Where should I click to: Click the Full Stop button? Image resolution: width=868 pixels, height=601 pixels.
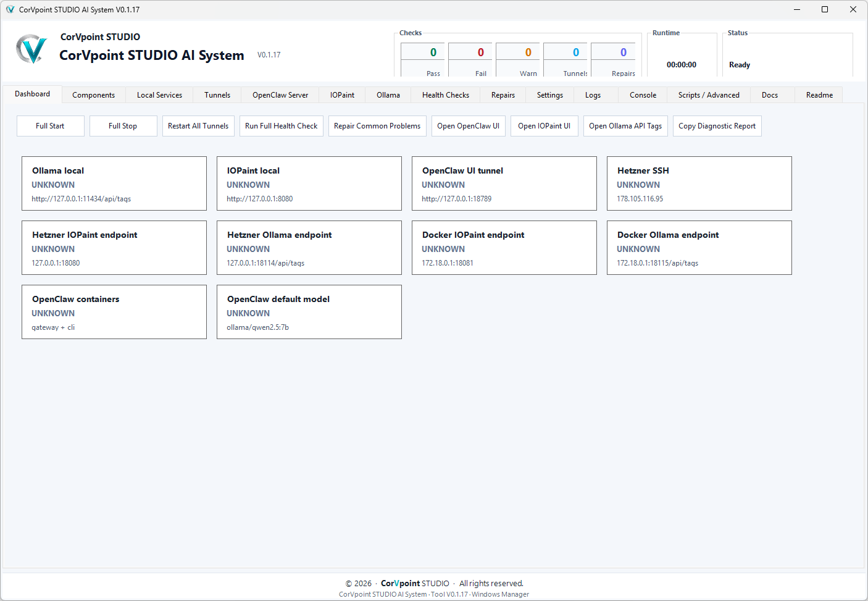click(x=123, y=126)
